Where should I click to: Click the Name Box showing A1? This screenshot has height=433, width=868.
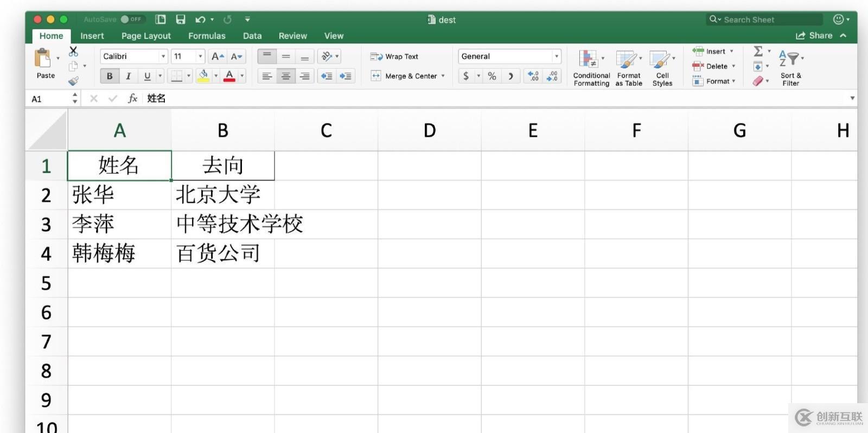(49, 99)
